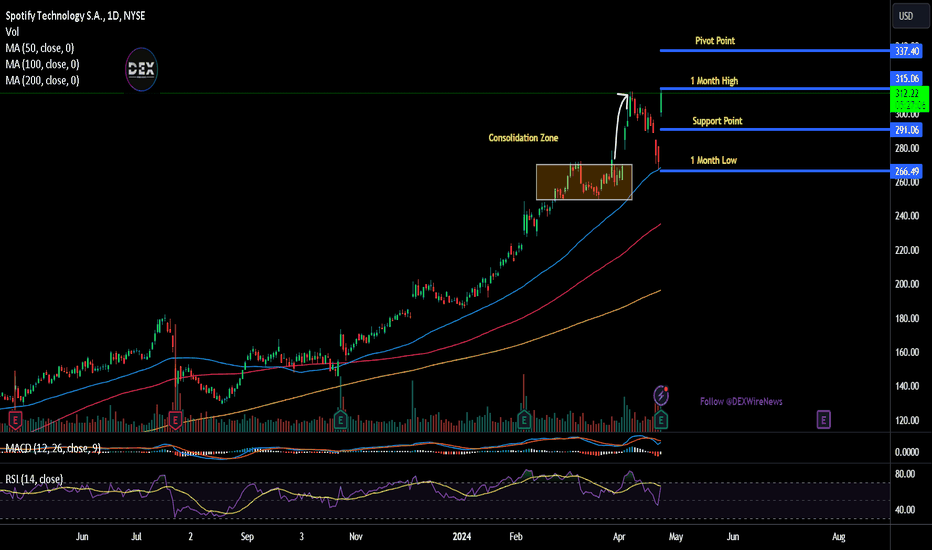Screen dimensions: 932x550
Task: Click the Nov label on the time axis
Action: tap(355, 536)
